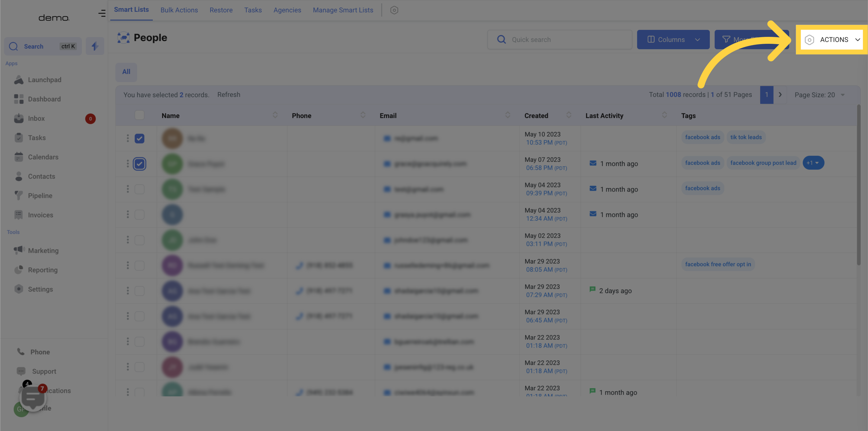Image resolution: width=868 pixels, height=431 pixels.
Task: Sort by the Phone column arrows
Action: click(363, 115)
